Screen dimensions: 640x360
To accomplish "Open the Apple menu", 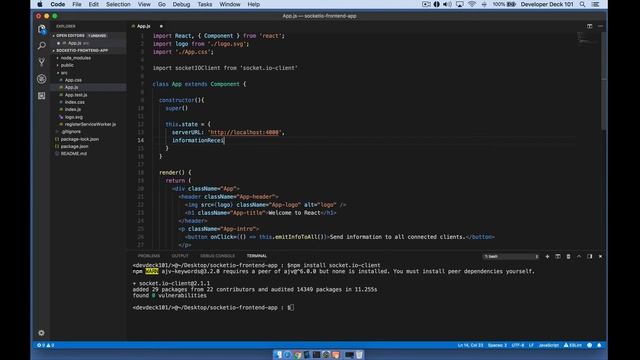I will click(40, 4).
